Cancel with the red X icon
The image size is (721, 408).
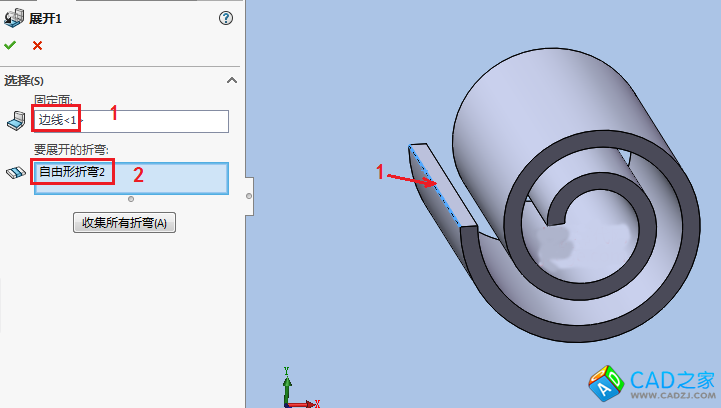[x=37, y=45]
